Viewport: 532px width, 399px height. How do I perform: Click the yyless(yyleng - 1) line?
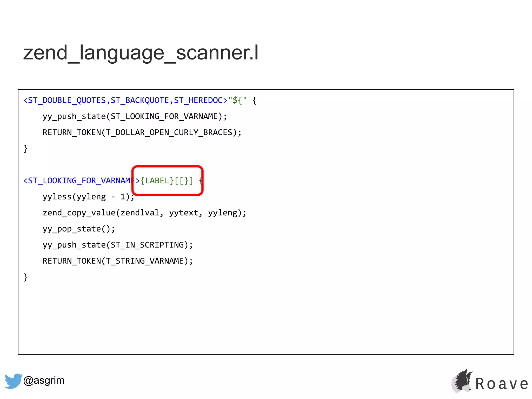[89, 197]
